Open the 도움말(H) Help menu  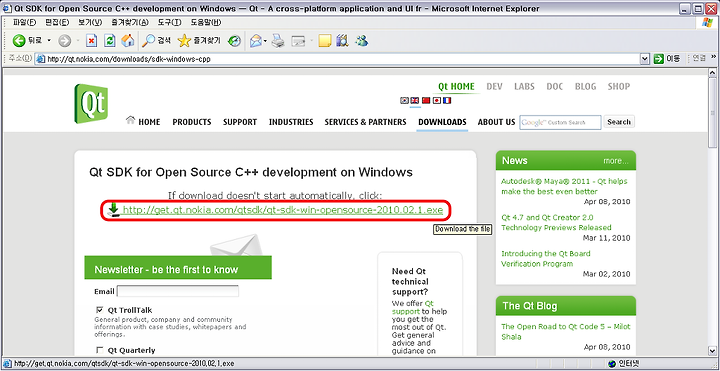tap(206, 22)
